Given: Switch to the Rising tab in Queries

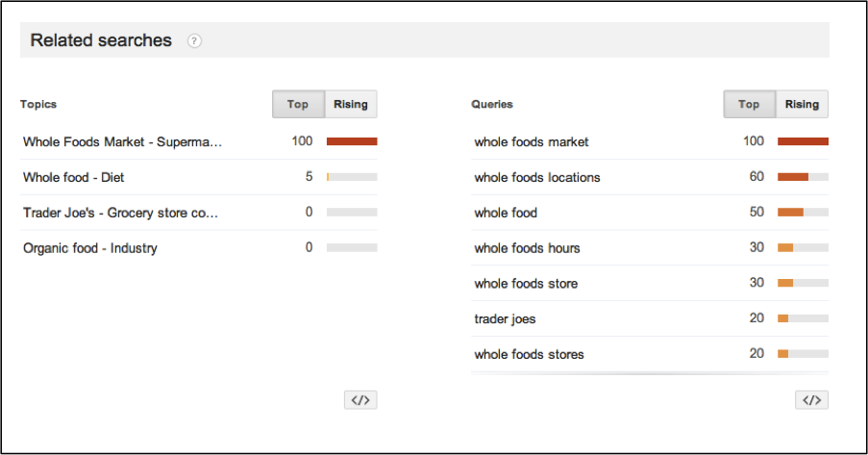Looking at the screenshot, I should [x=802, y=104].
